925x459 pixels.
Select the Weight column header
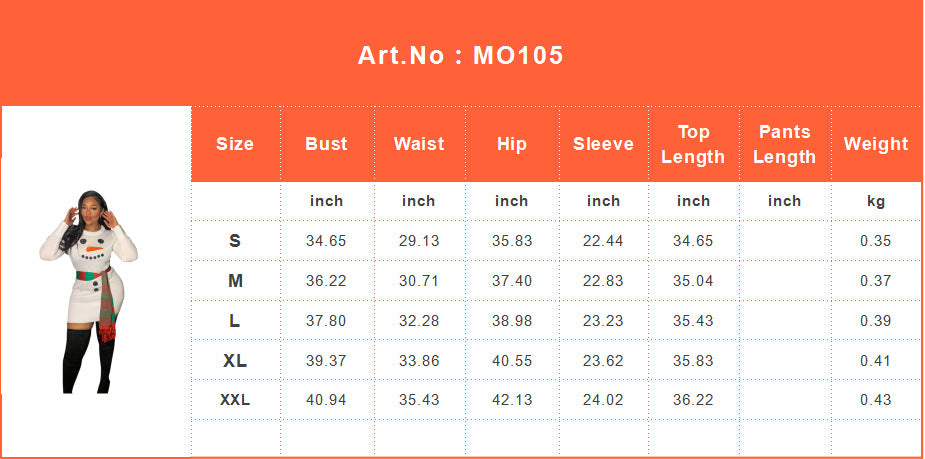876,144
